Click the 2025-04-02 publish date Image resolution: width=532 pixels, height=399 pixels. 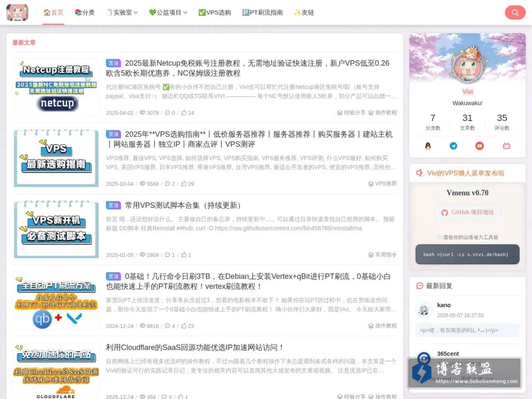pyautogui.click(x=120, y=113)
